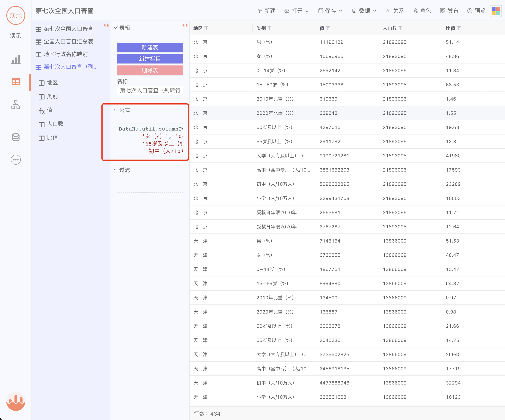Collapse the 表格 section
The height and width of the screenshot is (420, 505).
(115, 28)
